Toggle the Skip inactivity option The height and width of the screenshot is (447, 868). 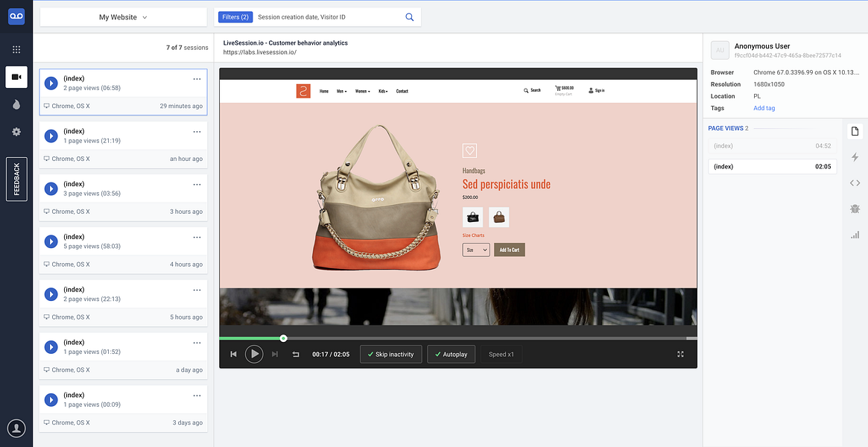pyautogui.click(x=391, y=354)
